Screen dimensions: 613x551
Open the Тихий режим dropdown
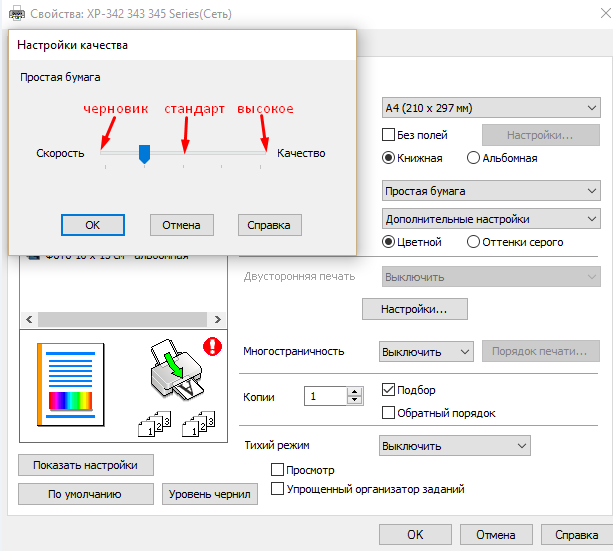pyautogui.click(x=454, y=446)
